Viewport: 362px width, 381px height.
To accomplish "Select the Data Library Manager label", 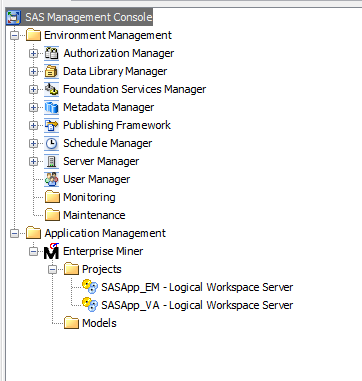I will pyautogui.click(x=115, y=71).
